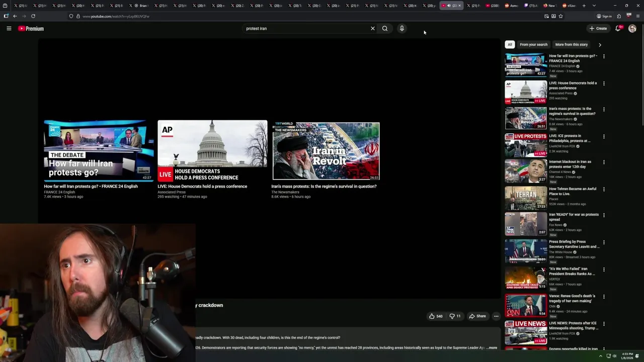Click the Share button
Viewport: 644px width, 362px height.
click(477, 316)
